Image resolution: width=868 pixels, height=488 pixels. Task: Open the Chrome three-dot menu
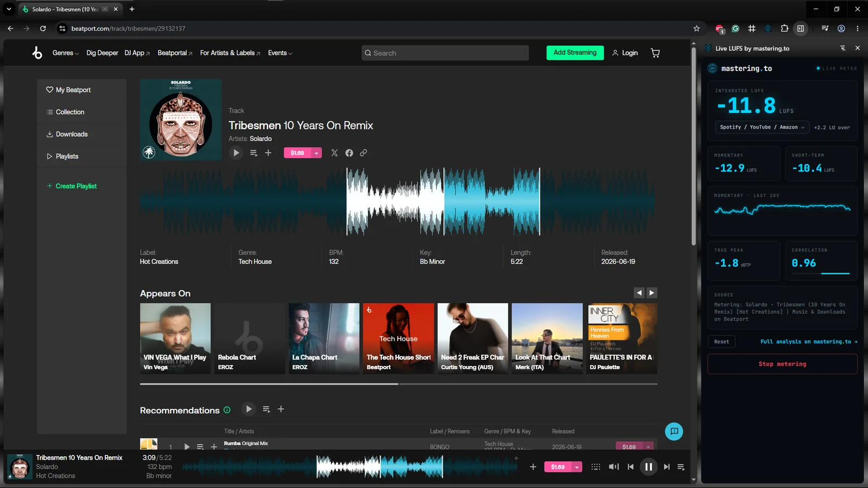pyautogui.click(x=858, y=29)
